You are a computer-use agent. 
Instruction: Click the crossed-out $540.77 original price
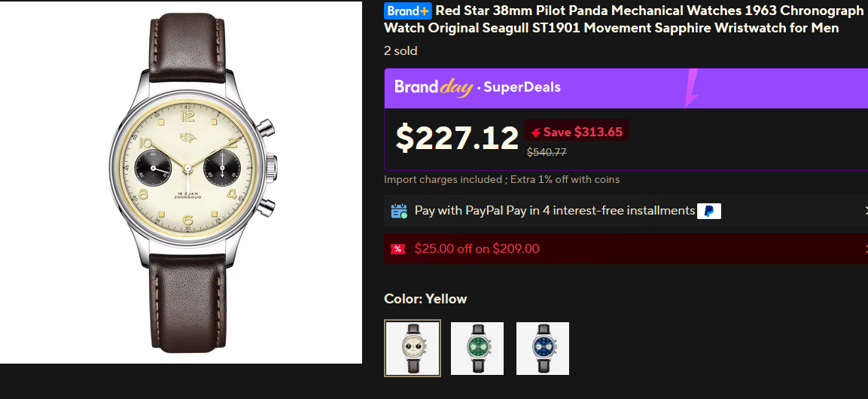point(547,152)
